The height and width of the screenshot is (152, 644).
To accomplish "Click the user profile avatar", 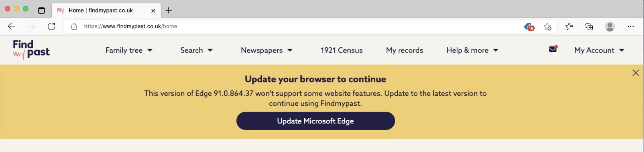I will click(x=610, y=26).
